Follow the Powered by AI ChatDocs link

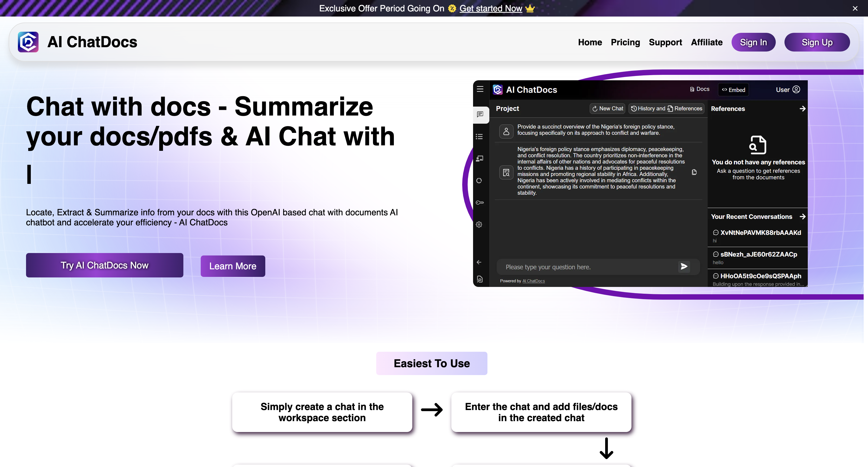click(x=533, y=281)
